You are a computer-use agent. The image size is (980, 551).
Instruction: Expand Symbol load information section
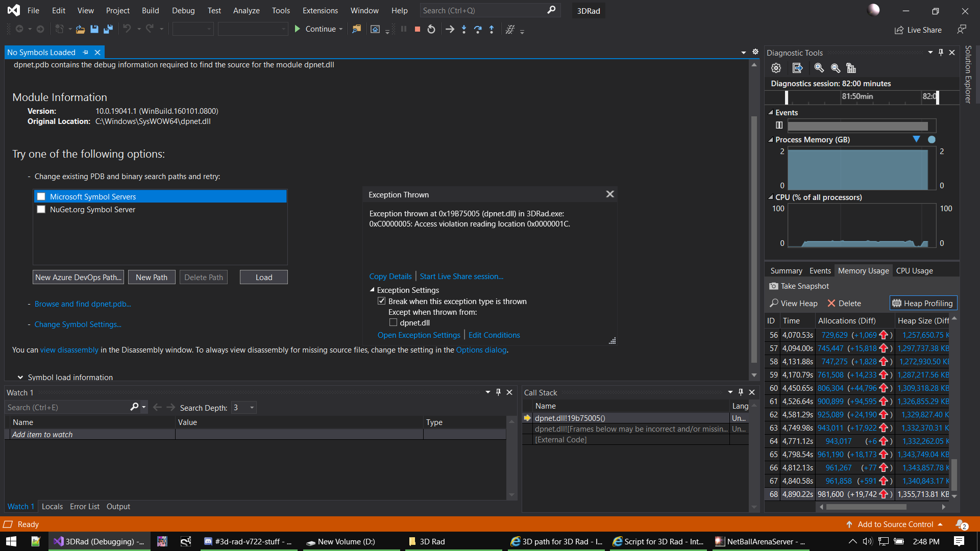(x=20, y=378)
